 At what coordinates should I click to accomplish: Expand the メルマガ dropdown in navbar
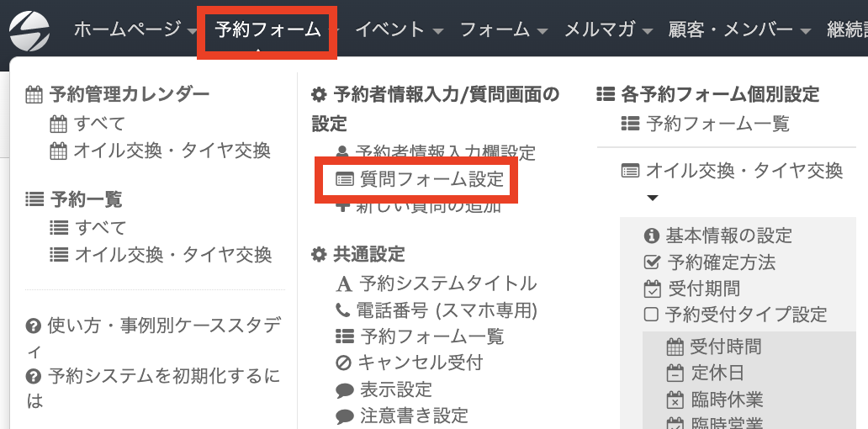[608, 30]
